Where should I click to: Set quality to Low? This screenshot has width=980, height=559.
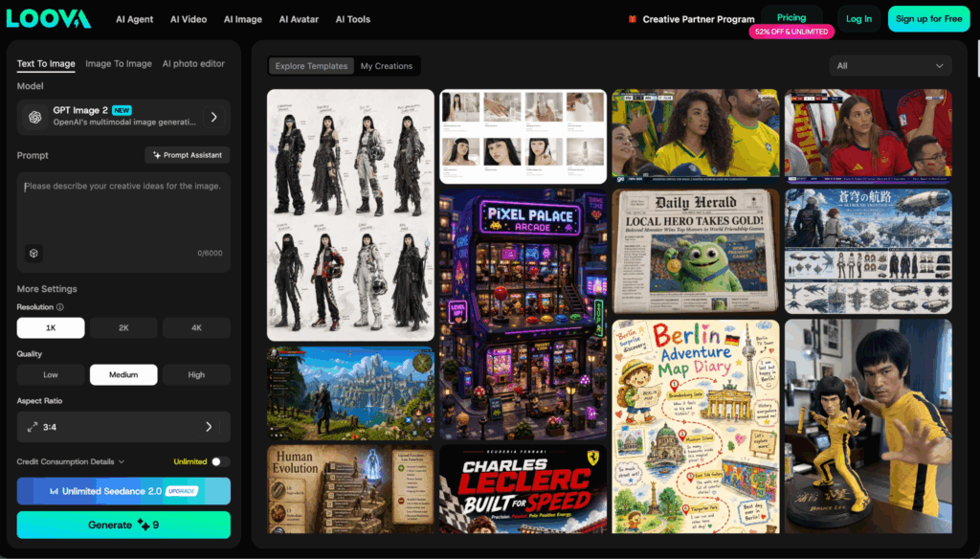tap(51, 374)
